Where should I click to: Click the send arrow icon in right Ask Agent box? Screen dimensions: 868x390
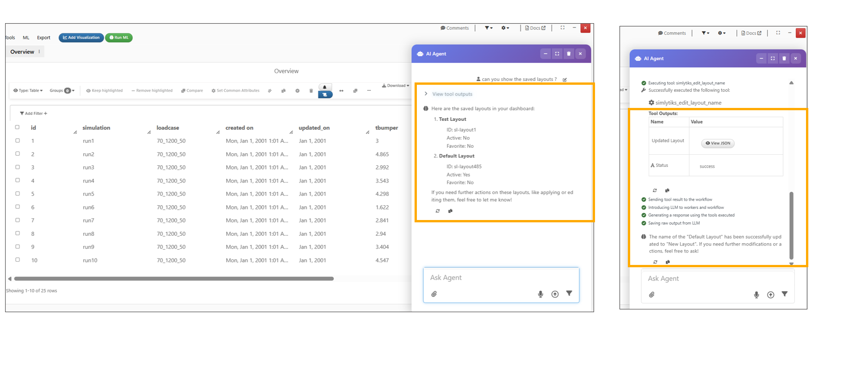pyautogui.click(x=770, y=295)
